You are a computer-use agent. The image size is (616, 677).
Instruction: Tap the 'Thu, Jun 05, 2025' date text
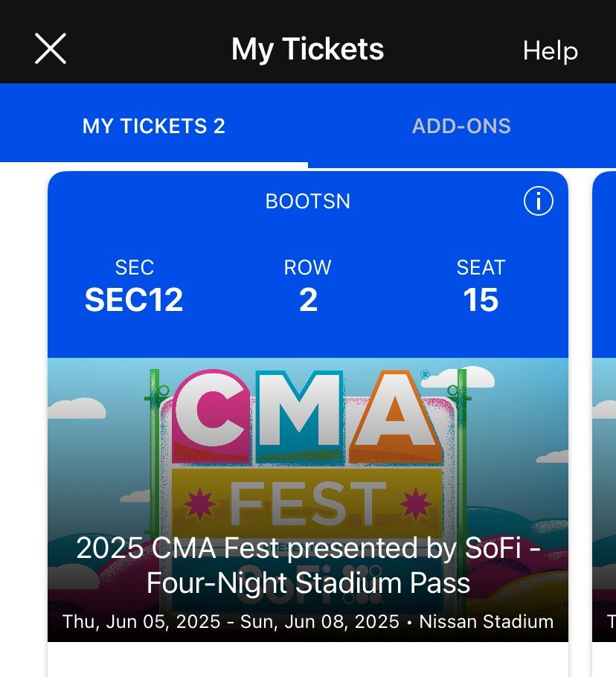pyautogui.click(x=141, y=622)
